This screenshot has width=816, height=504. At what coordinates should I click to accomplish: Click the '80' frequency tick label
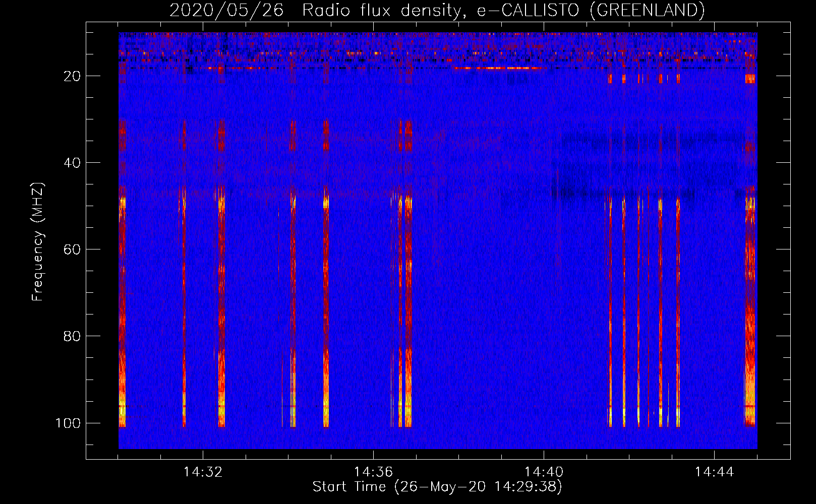coord(72,336)
